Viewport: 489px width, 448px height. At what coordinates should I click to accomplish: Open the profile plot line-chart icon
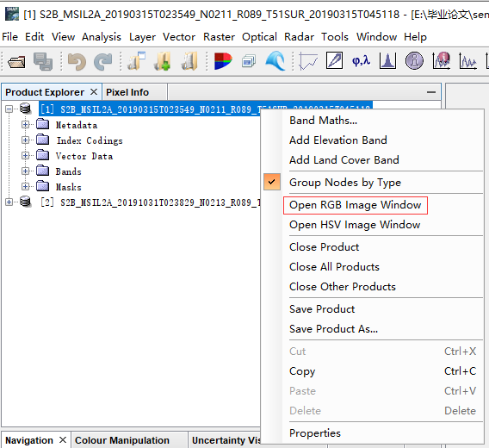308,61
